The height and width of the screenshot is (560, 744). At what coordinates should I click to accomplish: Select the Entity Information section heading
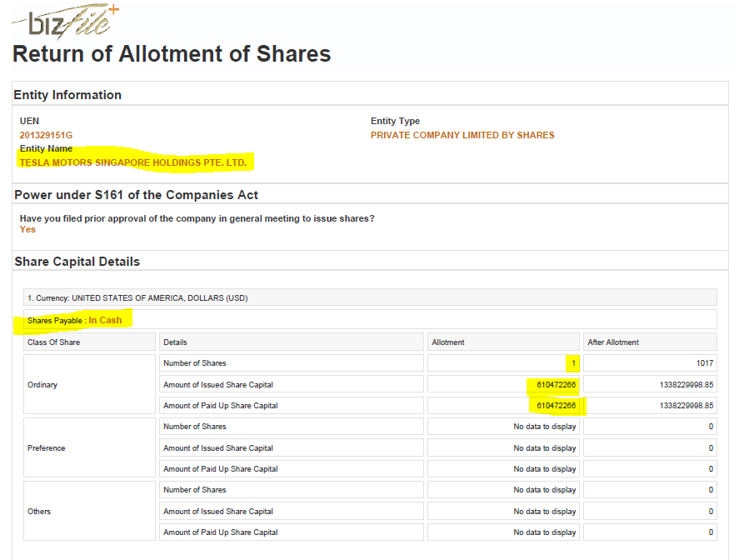[x=67, y=95]
